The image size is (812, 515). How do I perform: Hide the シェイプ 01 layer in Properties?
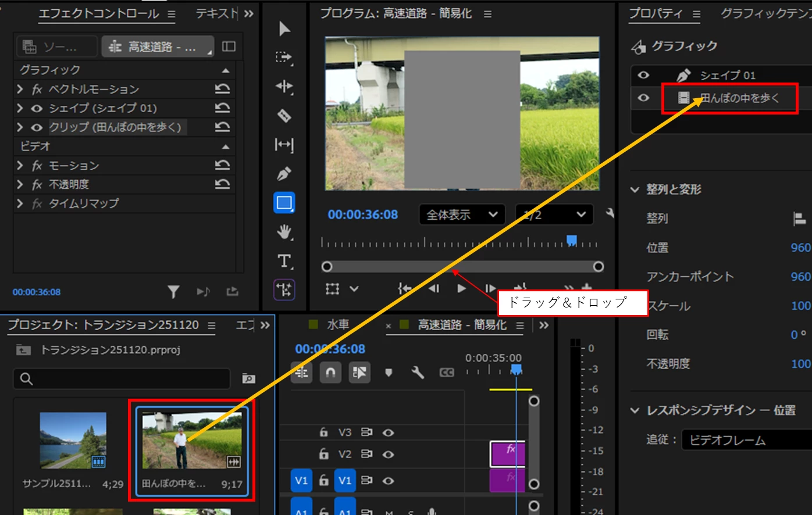pos(643,75)
